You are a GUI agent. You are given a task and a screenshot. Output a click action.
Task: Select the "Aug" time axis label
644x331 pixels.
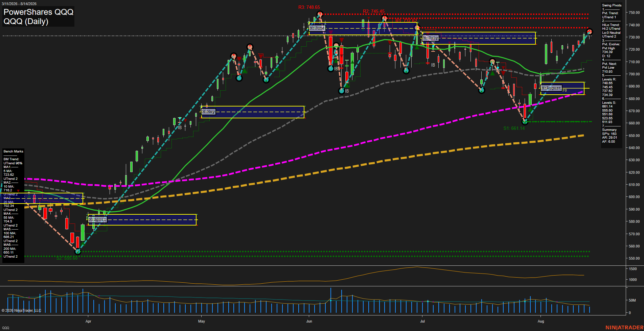click(541, 321)
